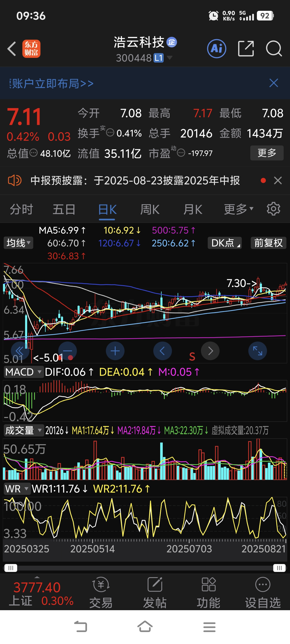The height and width of the screenshot is (644, 290).
Task: Tap the left range slider handle
Action: pos(11,568)
